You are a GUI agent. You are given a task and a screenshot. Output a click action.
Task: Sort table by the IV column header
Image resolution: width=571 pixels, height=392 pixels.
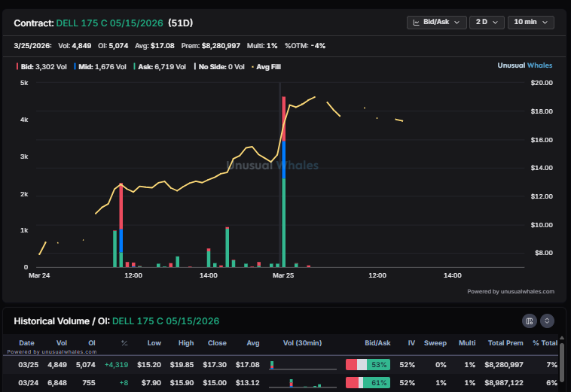[411, 343]
